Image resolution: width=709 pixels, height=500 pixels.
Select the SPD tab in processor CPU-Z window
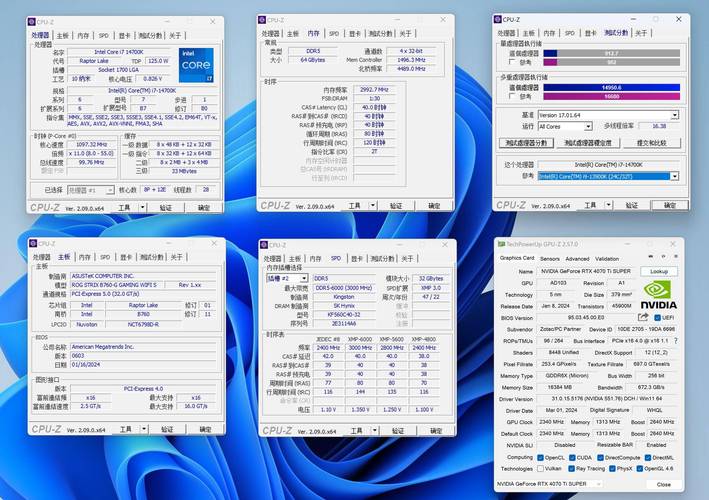[103, 34]
